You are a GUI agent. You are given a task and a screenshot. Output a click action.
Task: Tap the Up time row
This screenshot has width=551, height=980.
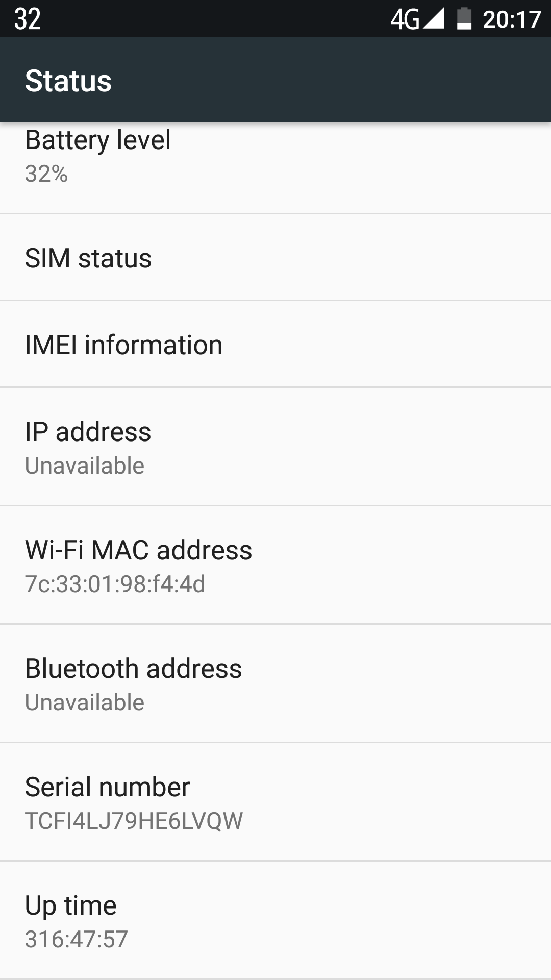[x=275, y=921]
